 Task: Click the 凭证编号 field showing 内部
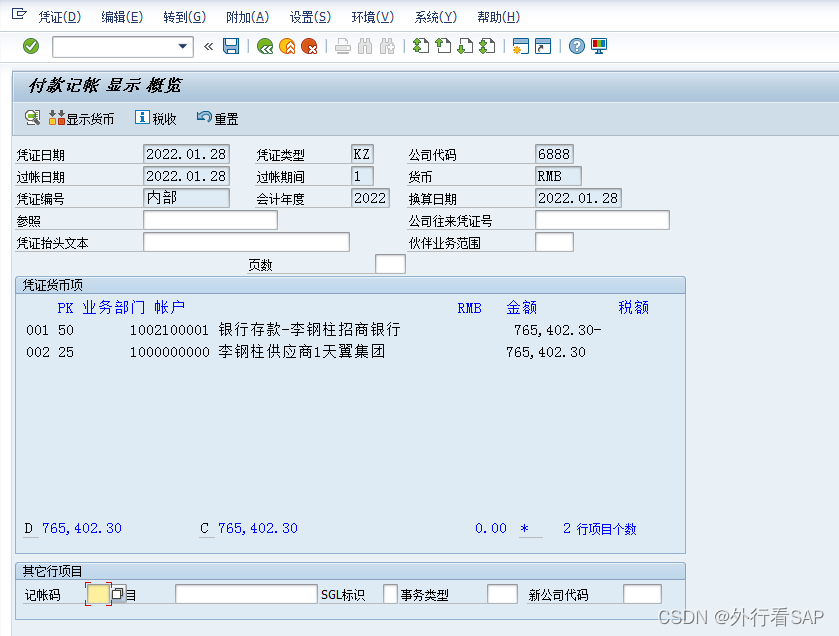click(186, 198)
